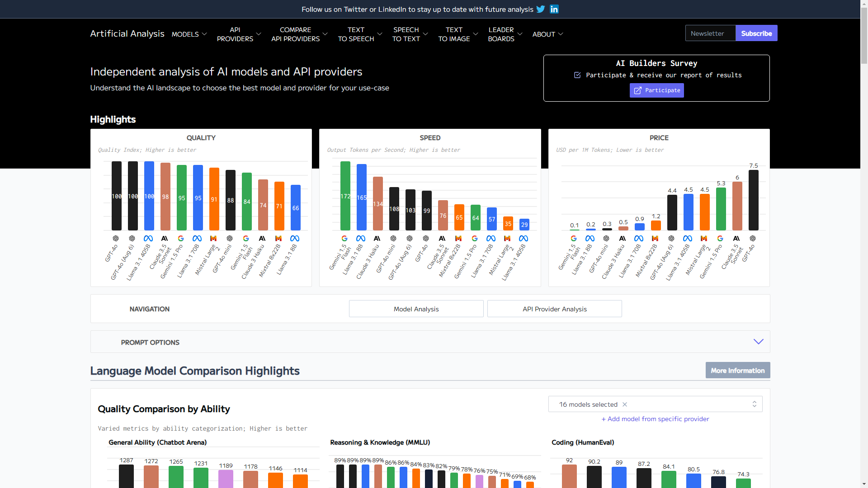Screen dimensions: 868x488
Task: Click the OpenAI logo under GPT-4o (Aug 6) in Speed chart
Action: (x=410, y=238)
